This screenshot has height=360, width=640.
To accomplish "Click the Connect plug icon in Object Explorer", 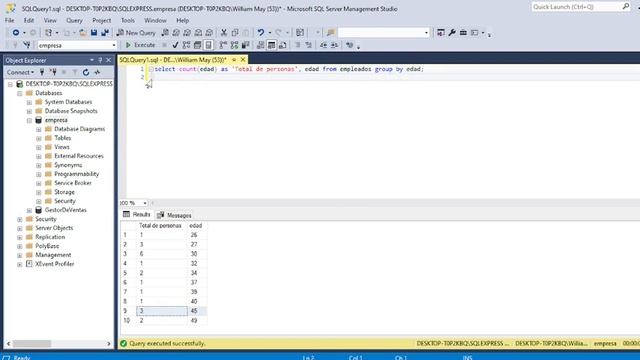I will click(42, 72).
